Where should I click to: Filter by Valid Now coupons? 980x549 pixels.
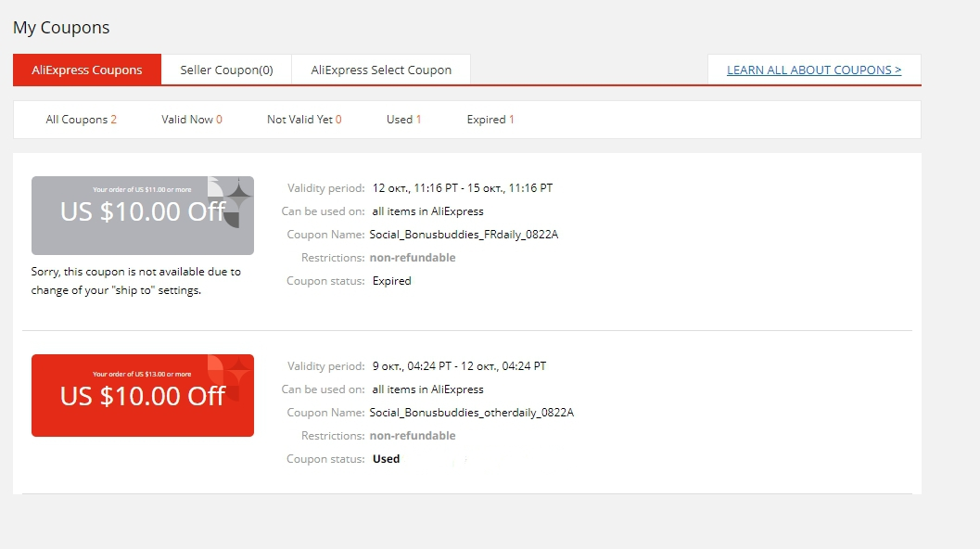click(192, 120)
